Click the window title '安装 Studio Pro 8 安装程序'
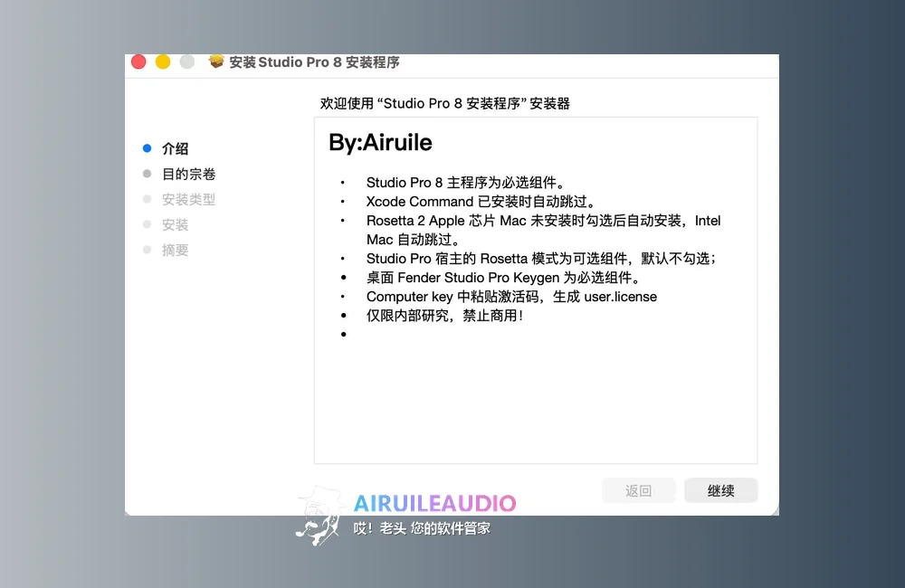This screenshot has width=905, height=588. pyautogui.click(x=315, y=62)
